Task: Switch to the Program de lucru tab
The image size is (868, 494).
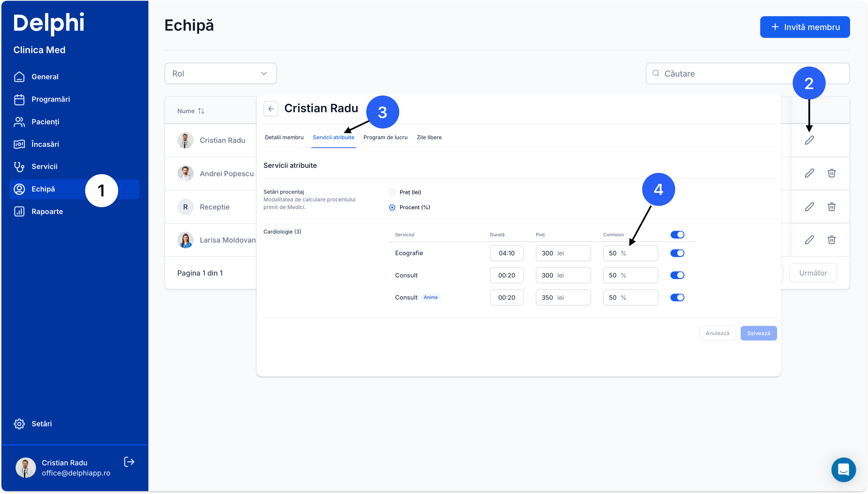Action: [x=385, y=137]
